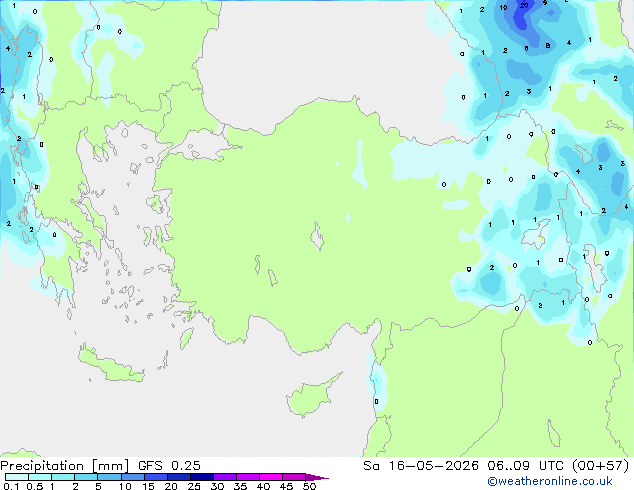Click legend label '35'

[240, 486]
